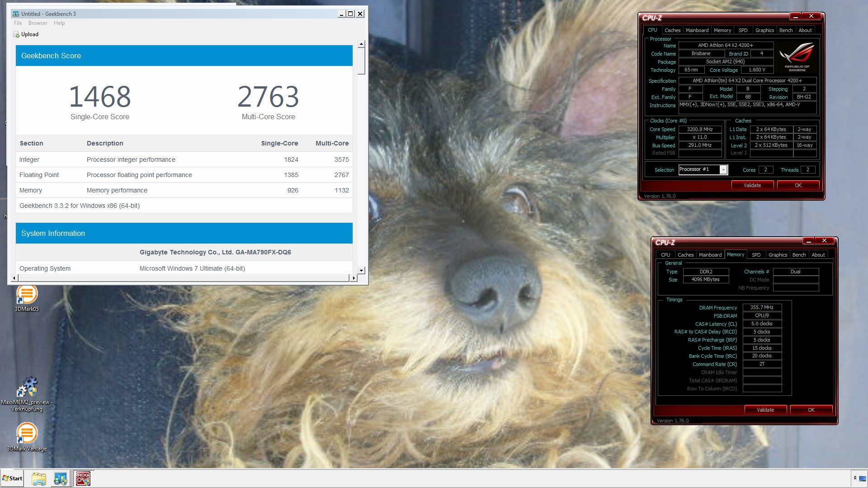Viewport: 868px width, 488px height.
Task: Click the Integer row in results table
Action: [x=184, y=160]
